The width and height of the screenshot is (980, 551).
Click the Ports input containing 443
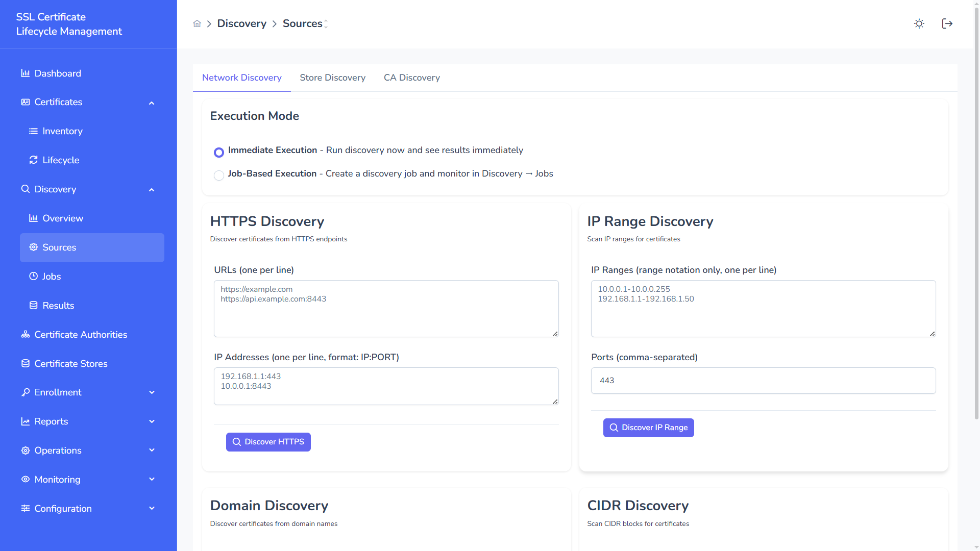[x=763, y=380]
